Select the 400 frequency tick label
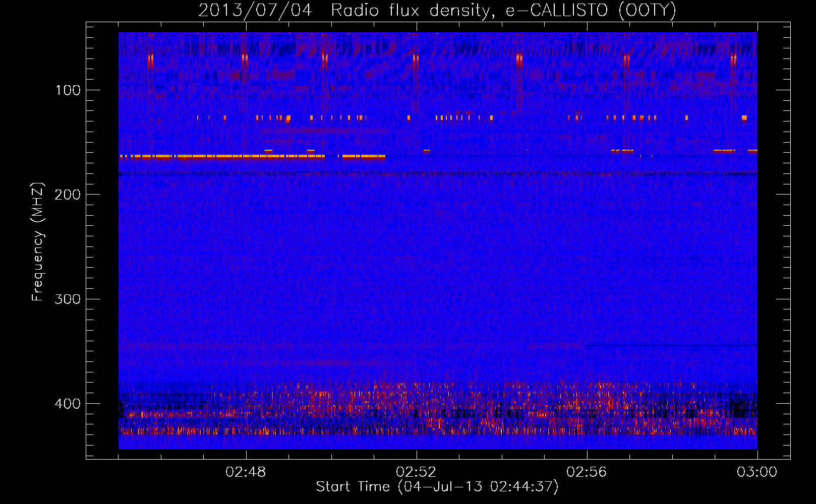The image size is (816, 504). point(68,404)
